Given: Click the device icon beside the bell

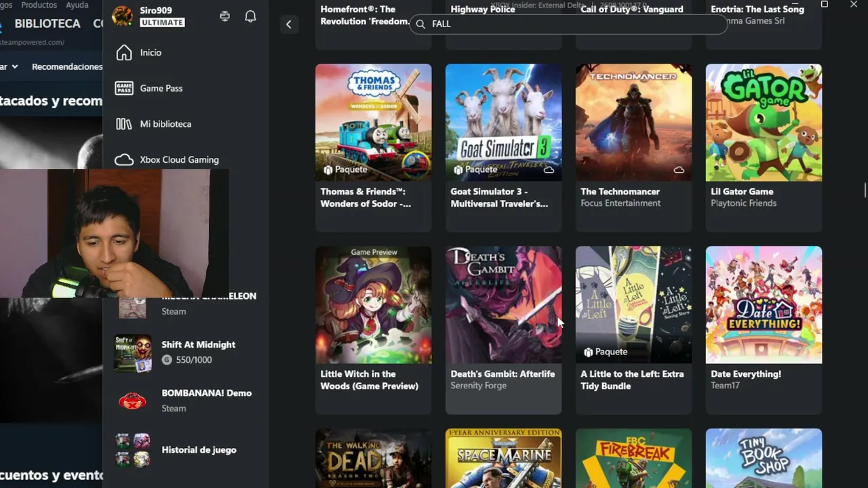Looking at the screenshot, I should point(225,16).
